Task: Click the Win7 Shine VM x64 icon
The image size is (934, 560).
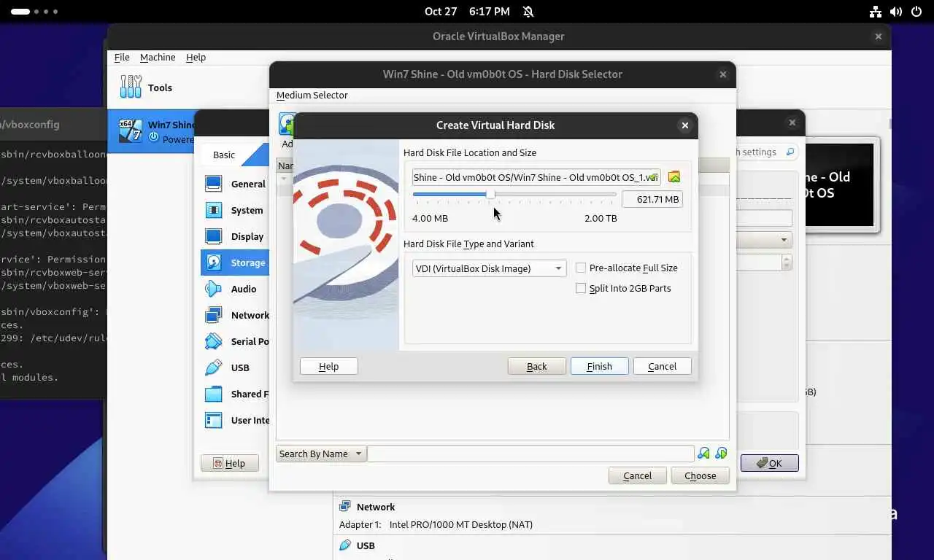Action: coord(131,131)
